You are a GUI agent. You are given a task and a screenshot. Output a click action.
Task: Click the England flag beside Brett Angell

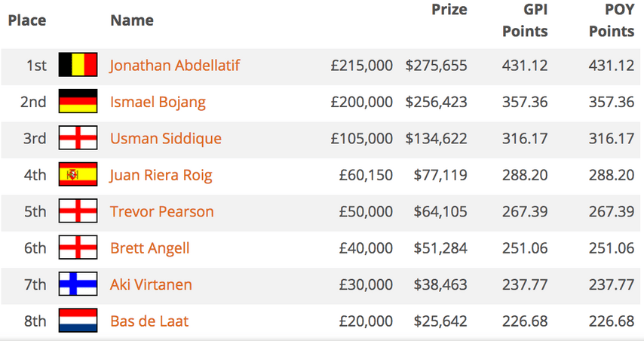[78, 247]
